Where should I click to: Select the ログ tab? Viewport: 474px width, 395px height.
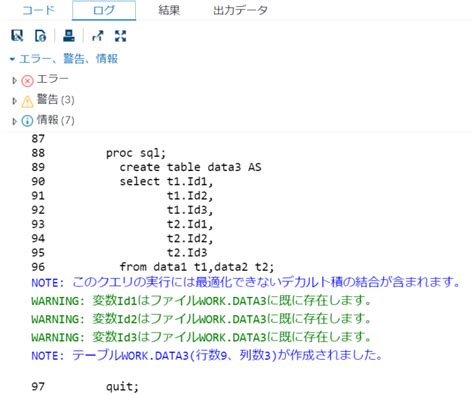[x=104, y=11]
